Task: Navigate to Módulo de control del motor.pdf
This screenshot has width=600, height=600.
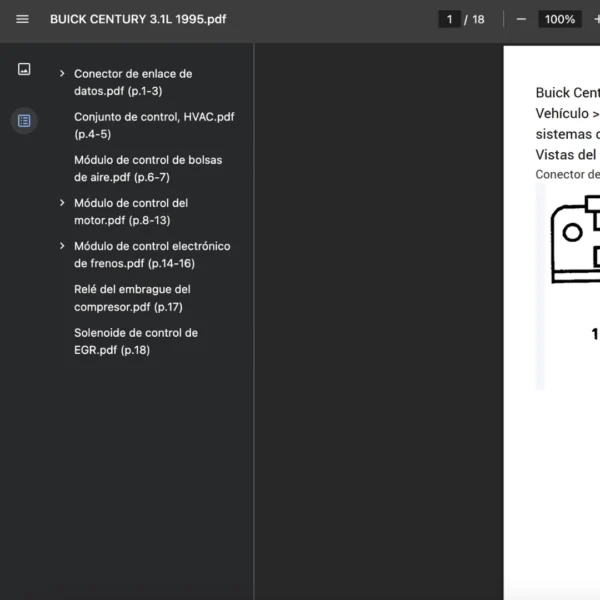Action: click(x=131, y=211)
